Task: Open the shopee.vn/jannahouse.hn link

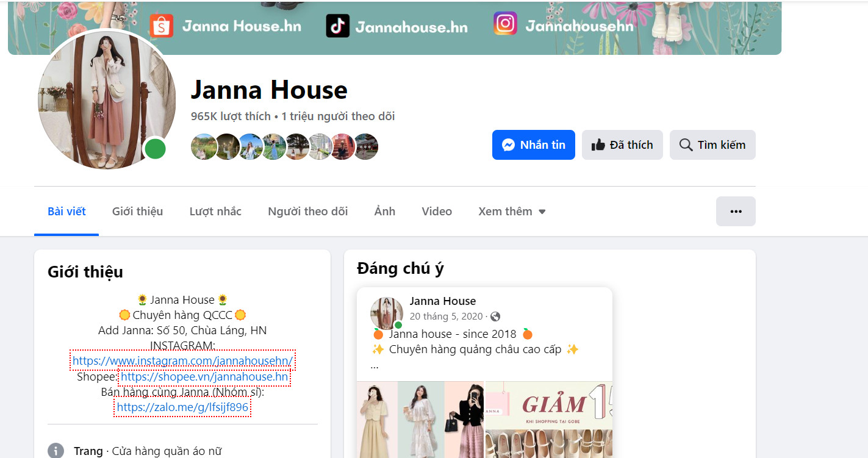Action: pyautogui.click(x=204, y=377)
